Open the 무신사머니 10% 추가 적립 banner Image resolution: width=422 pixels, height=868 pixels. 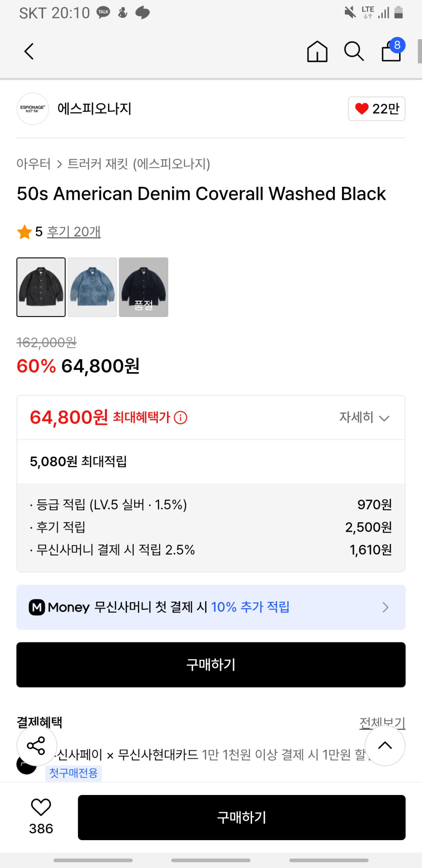point(211,607)
